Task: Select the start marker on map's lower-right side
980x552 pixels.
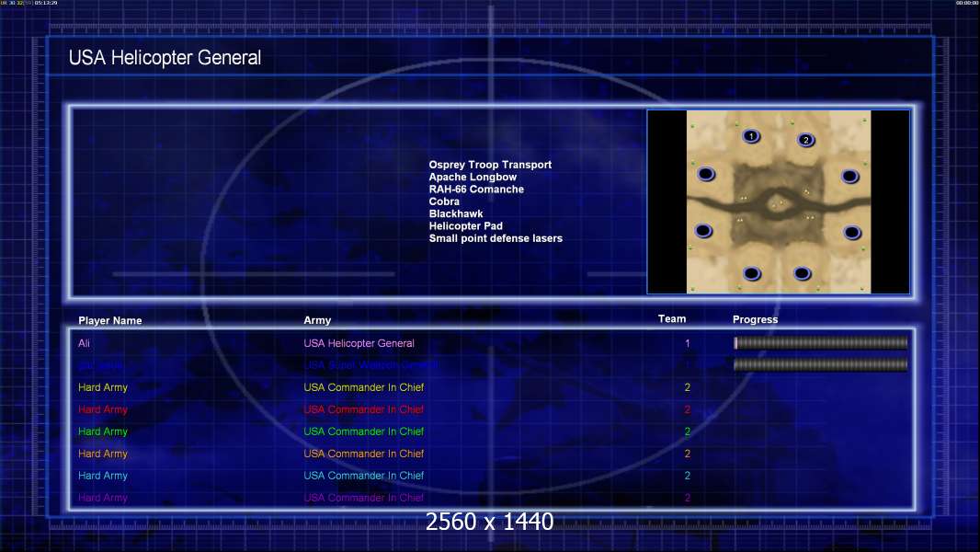Action: (x=852, y=233)
